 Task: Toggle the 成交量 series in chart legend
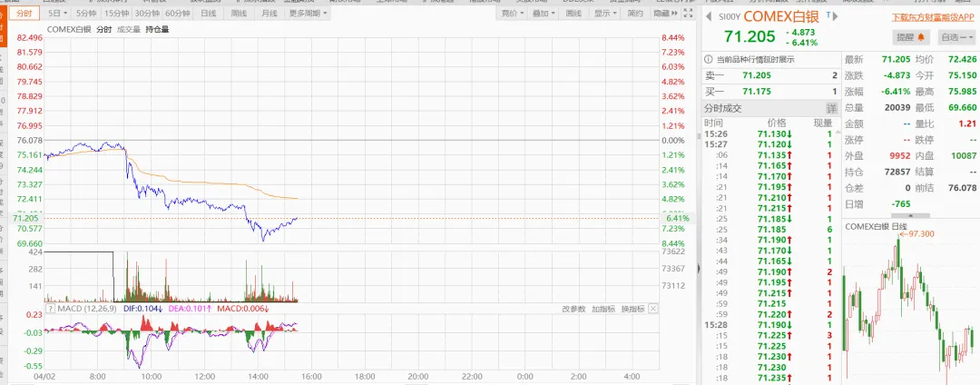pyautogui.click(x=128, y=29)
